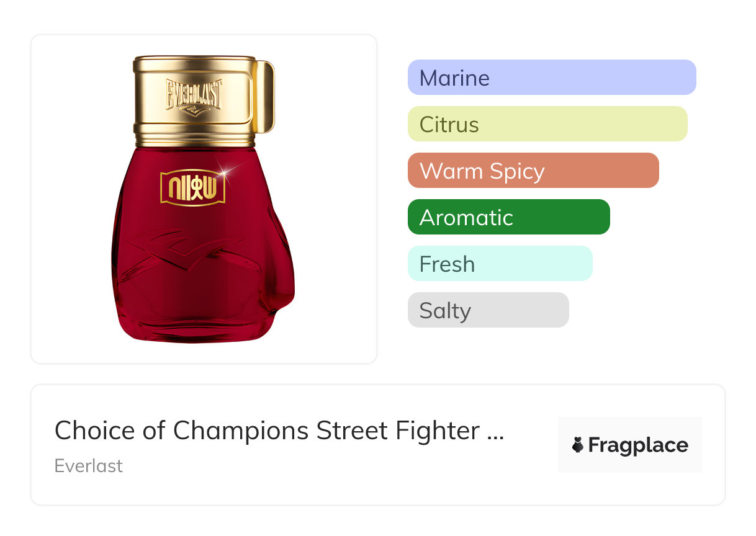Viewport: 756px width, 536px height.
Task: Select the Citrus accord bar
Action: tap(547, 124)
